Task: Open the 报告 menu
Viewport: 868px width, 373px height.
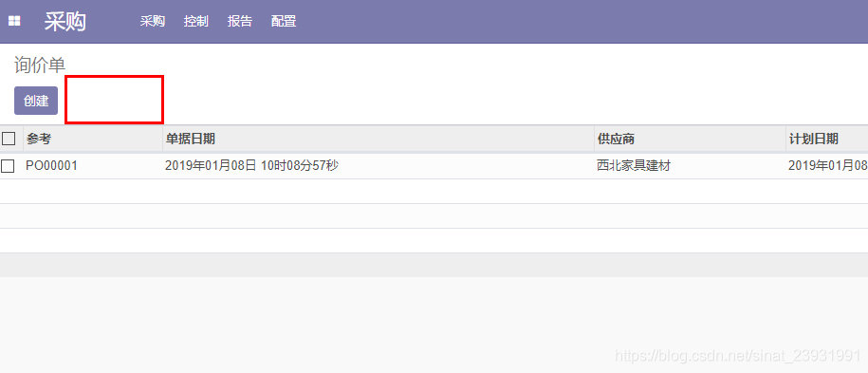Action: click(240, 22)
